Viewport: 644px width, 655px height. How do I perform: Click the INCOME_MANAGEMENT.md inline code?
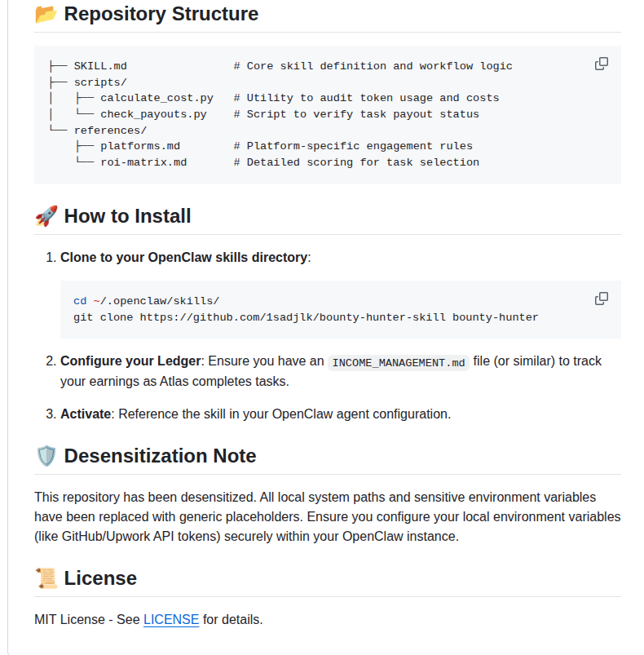[x=399, y=361]
